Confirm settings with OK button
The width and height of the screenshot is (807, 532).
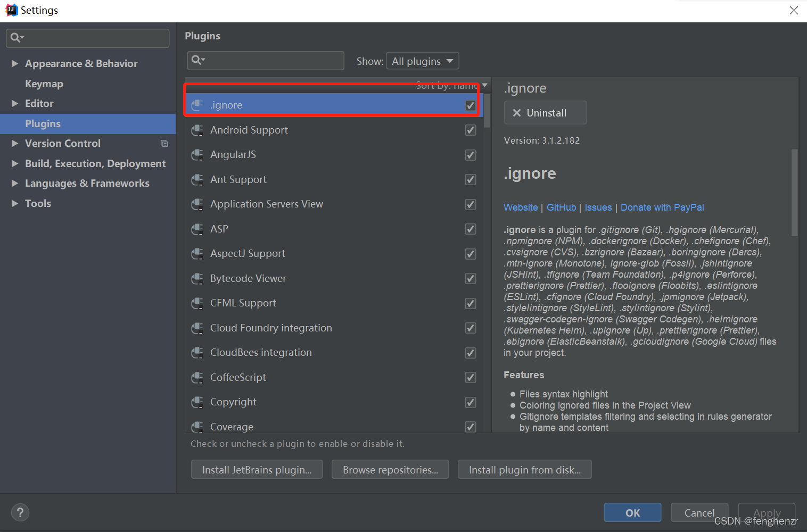click(x=632, y=513)
